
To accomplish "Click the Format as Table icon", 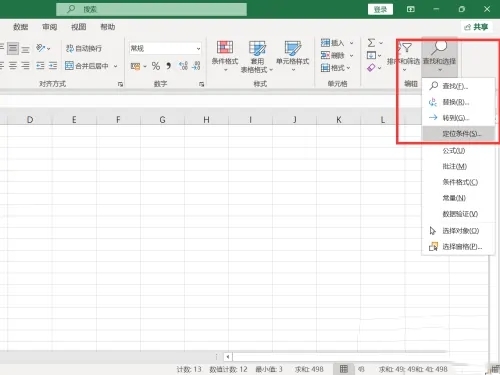I will [257, 48].
